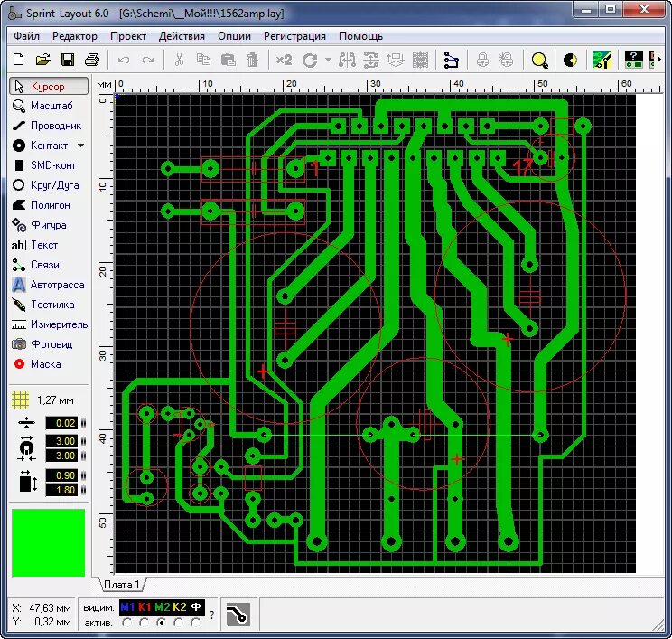Open presets next to track width 0.02
This screenshot has height=639, width=672.
tap(84, 423)
